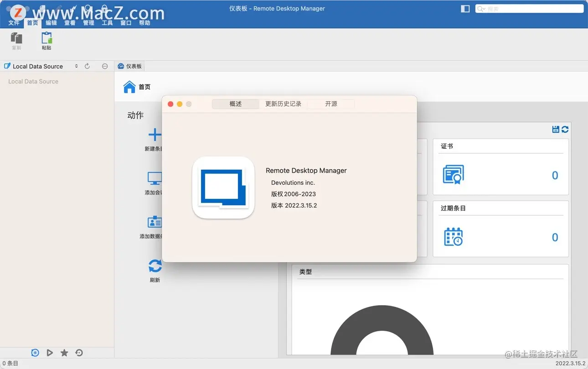Viewport: 588px width, 369px height.
Task: Save the dashboard layout with disk icon
Action: (x=556, y=130)
